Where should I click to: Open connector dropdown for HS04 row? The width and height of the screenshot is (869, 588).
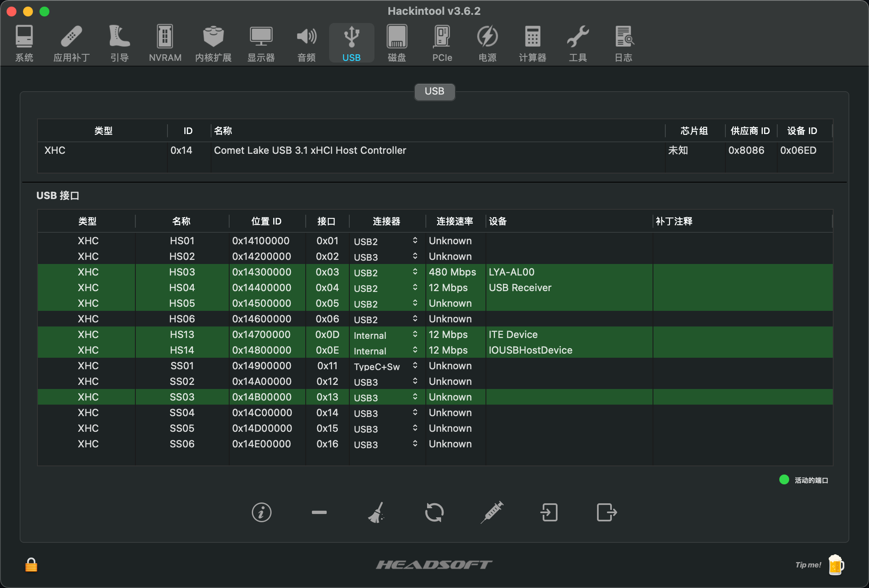pyautogui.click(x=386, y=288)
